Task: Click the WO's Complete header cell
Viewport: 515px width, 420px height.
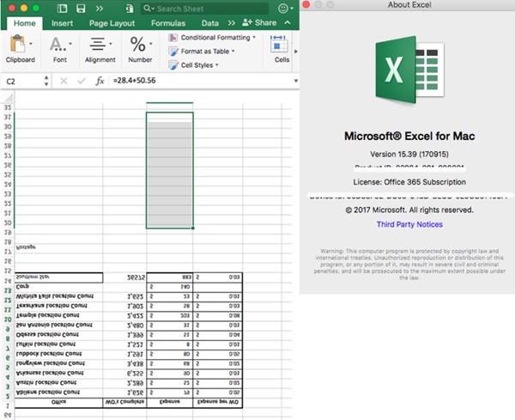Action: click(x=124, y=402)
